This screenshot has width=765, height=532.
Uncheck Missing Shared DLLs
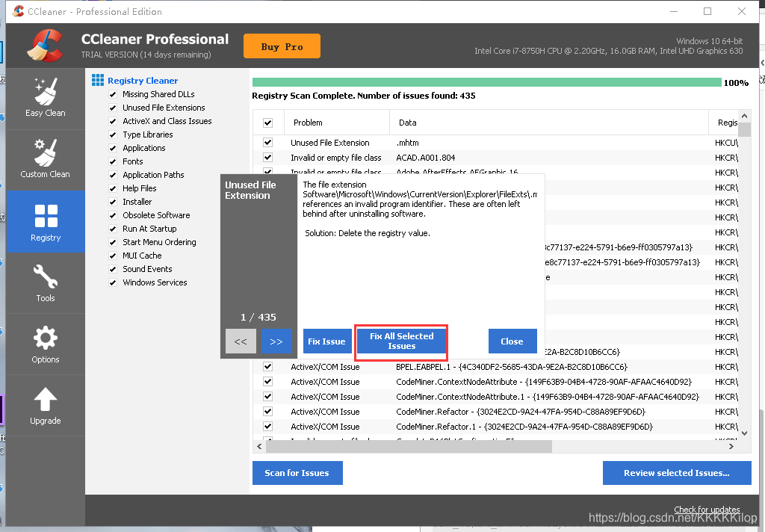(113, 94)
